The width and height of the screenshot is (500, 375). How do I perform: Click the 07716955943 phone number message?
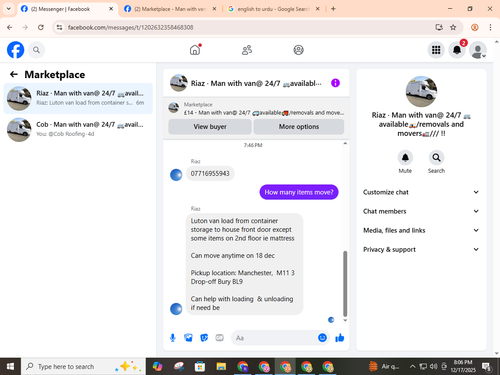[x=210, y=173]
